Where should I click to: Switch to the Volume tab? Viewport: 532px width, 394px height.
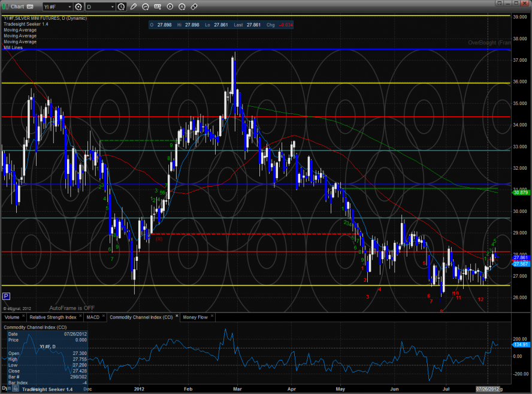pyautogui.click(x=12, y=317)
